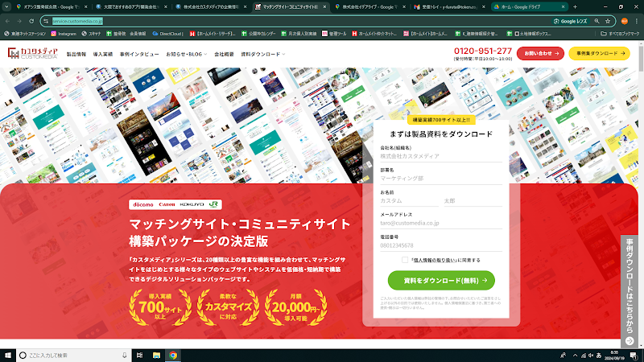Image resolution: width=644 pixels, height=362 pixels.
Task: Reload the current page
Action: pyautogui.click(x=31, y=21)
